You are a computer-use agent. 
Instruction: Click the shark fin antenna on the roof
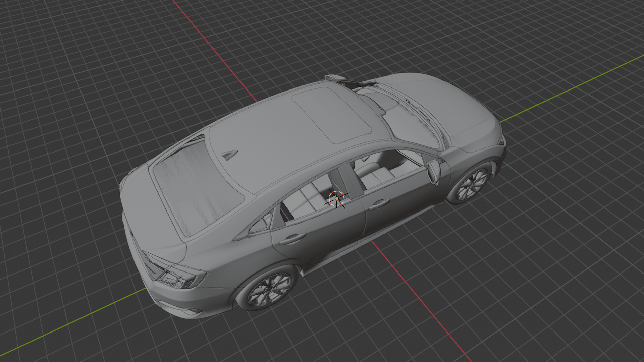[230, 155]
